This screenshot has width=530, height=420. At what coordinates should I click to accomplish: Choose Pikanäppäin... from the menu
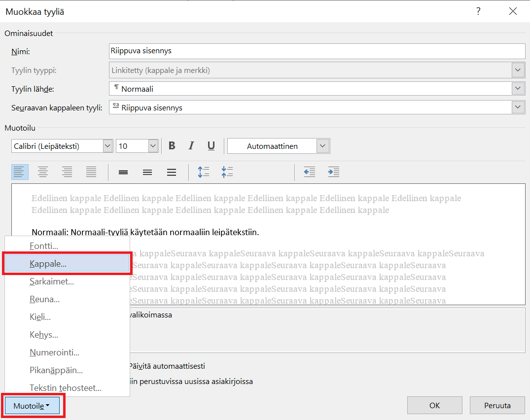click(67, 370)
